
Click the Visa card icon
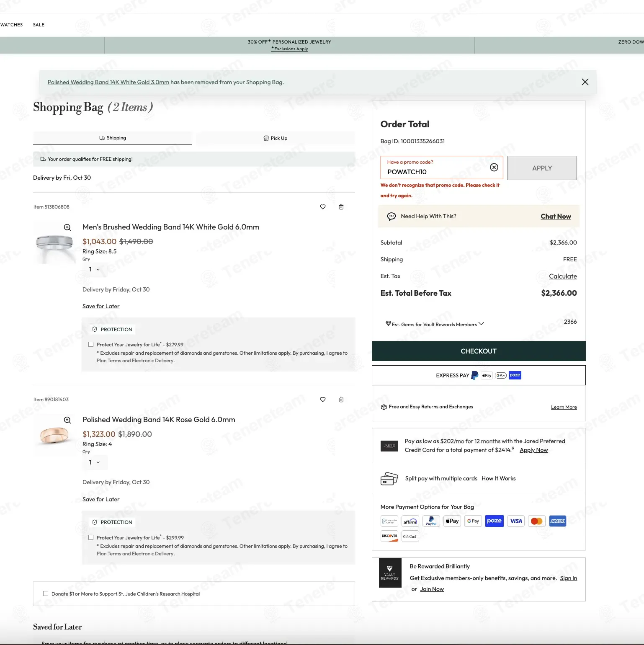pyautogui.click(x=516, y=521)
